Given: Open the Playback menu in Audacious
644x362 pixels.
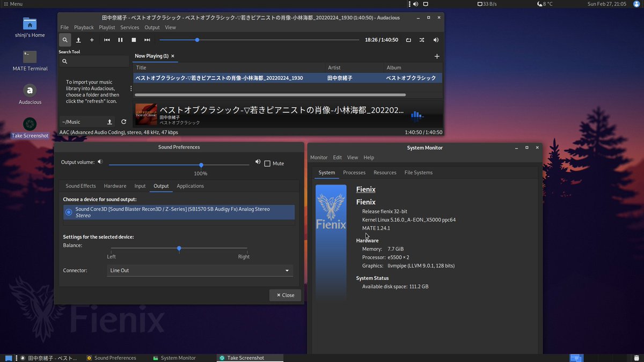Looking at the screenshot, I should [84, 27].
